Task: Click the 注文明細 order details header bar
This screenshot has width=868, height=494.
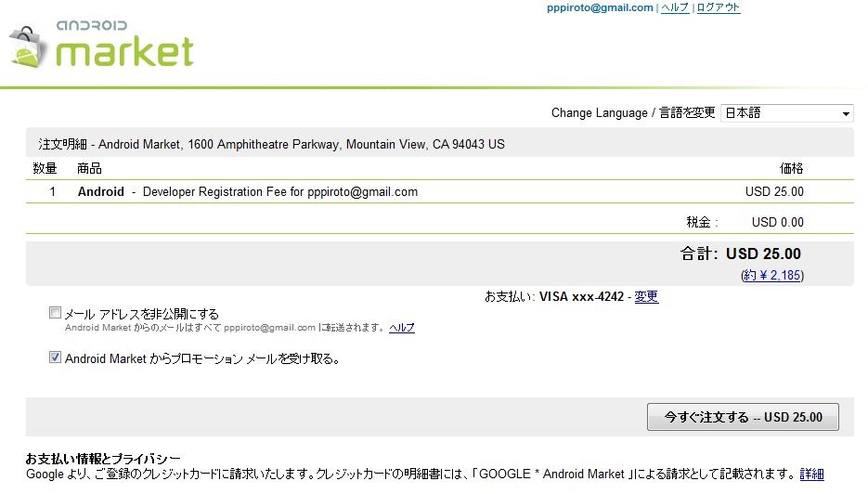Action: click(272, 145)
